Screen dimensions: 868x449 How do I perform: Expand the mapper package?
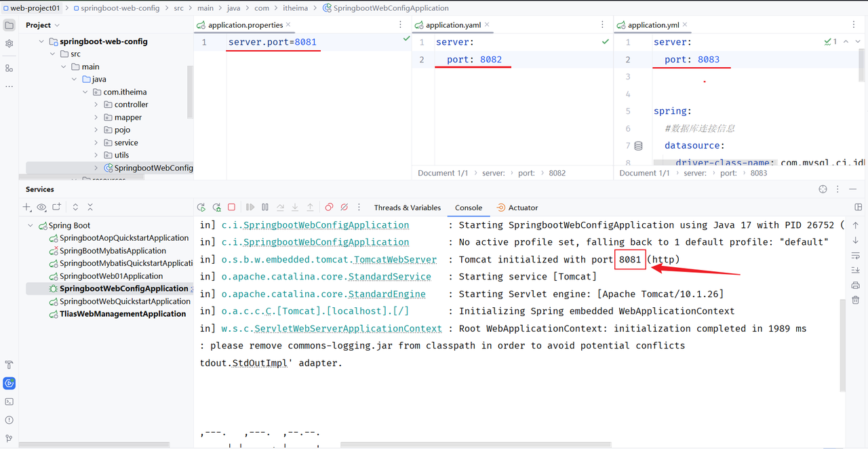(96, 117)
